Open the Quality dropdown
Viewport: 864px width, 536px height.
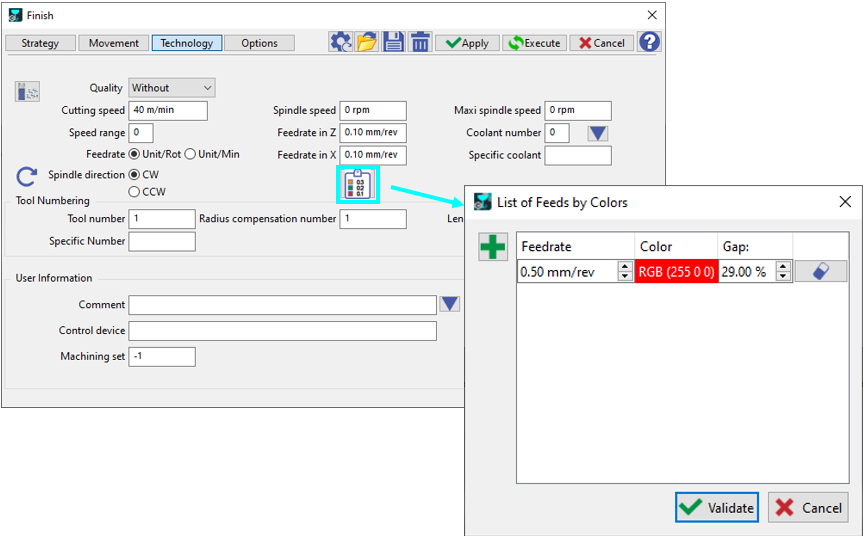coord(172,88)
